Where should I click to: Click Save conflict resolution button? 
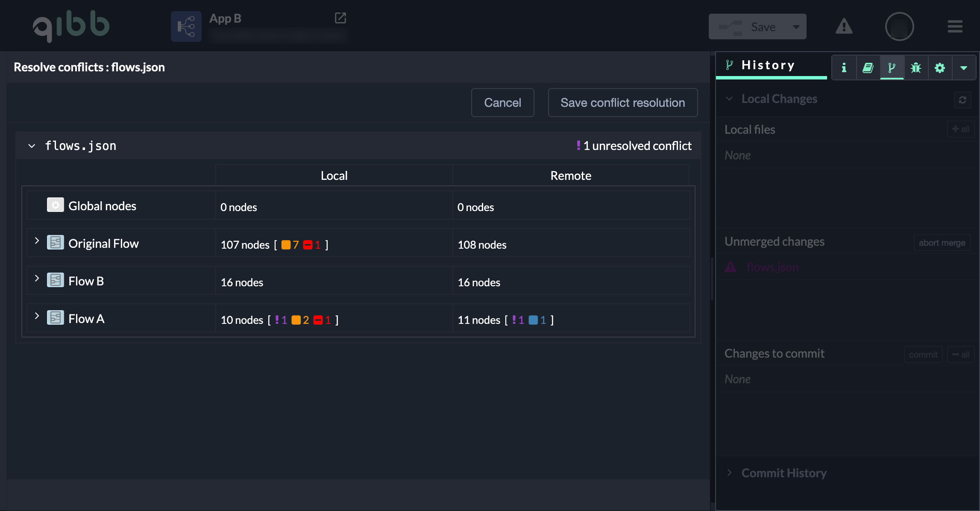pyautogui.click(x=622, y=103)
